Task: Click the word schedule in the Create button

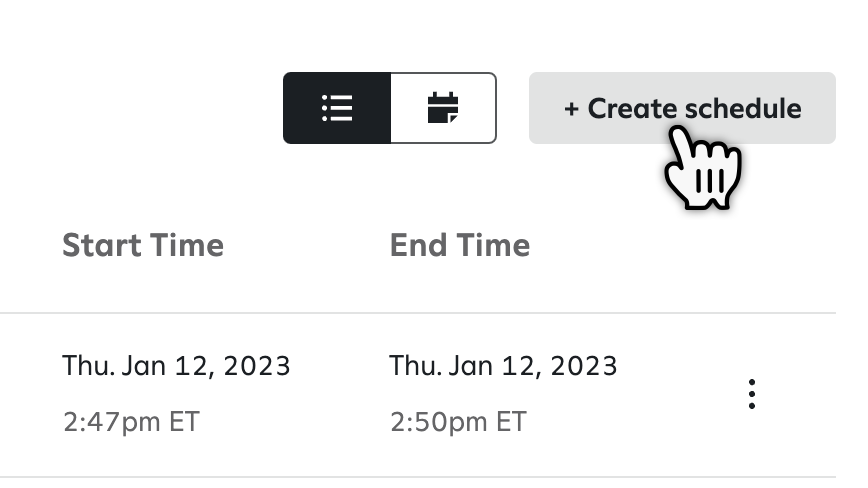Action: [746, 108]
